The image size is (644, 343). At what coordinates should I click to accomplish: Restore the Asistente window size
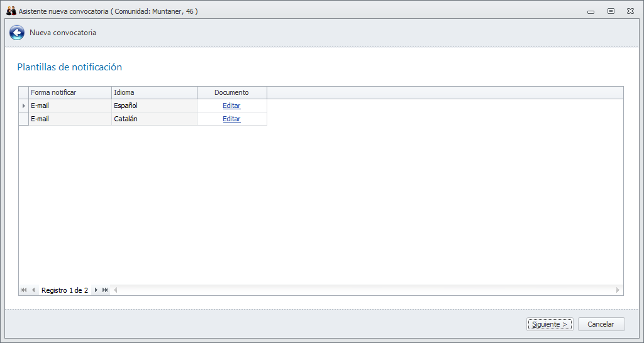pos(611,11)
